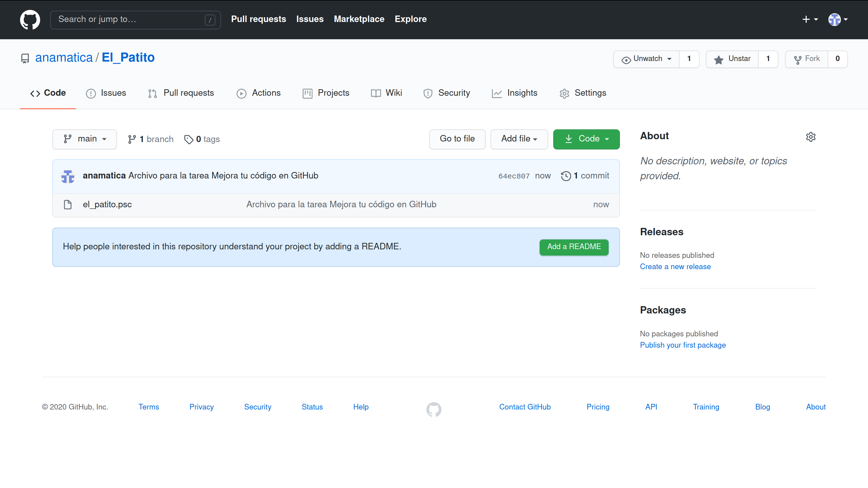Image resolution: width=868 pixels, height=488 pixels.
Task: Click the About settings gear icon
Action: pyautogui.click(x=811, y=137)
